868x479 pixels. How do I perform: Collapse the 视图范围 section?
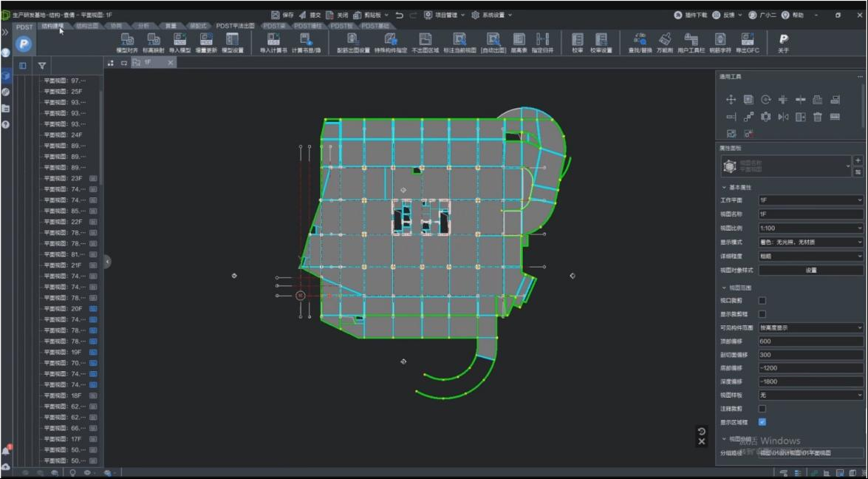[724, 288]
